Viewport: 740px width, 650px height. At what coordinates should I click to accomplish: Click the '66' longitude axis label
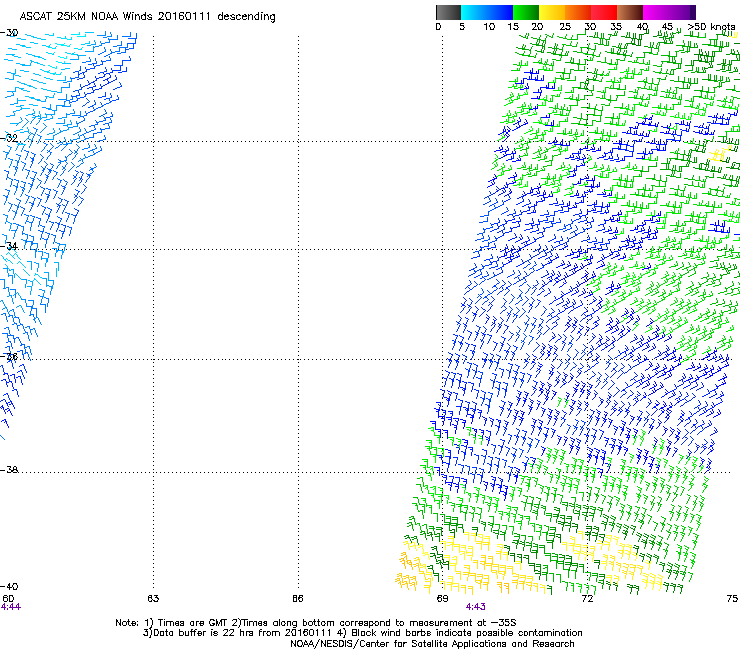[298, 599]
